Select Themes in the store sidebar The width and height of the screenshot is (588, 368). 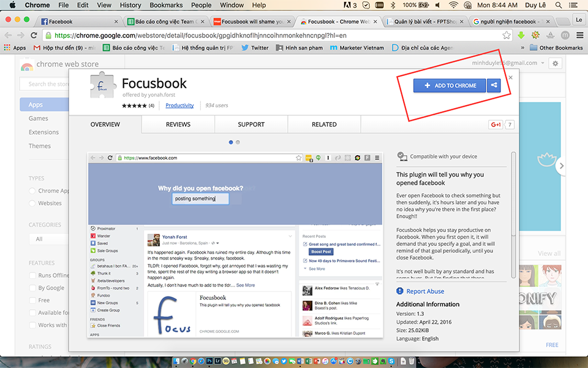[39, 146]
